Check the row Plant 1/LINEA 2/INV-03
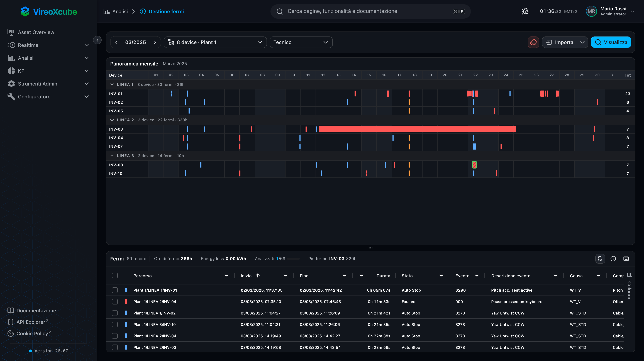644x361 pixels. (x=115, y=347)
